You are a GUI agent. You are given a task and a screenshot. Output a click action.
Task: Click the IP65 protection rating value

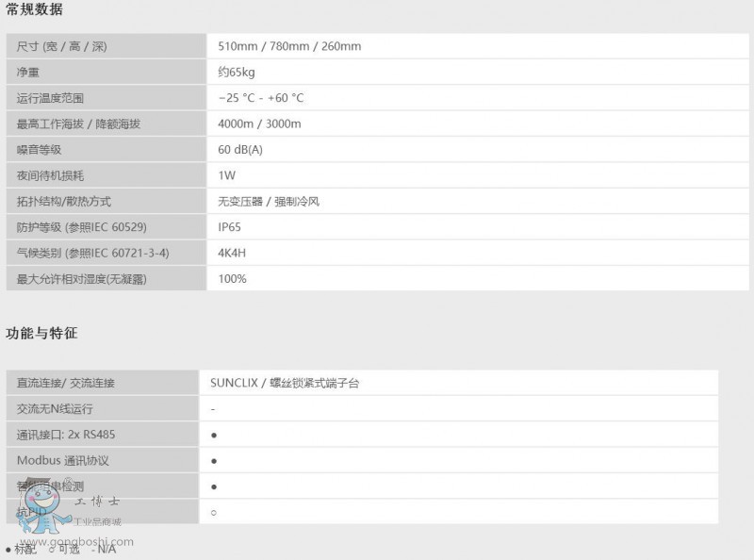[x=231, y=226]
